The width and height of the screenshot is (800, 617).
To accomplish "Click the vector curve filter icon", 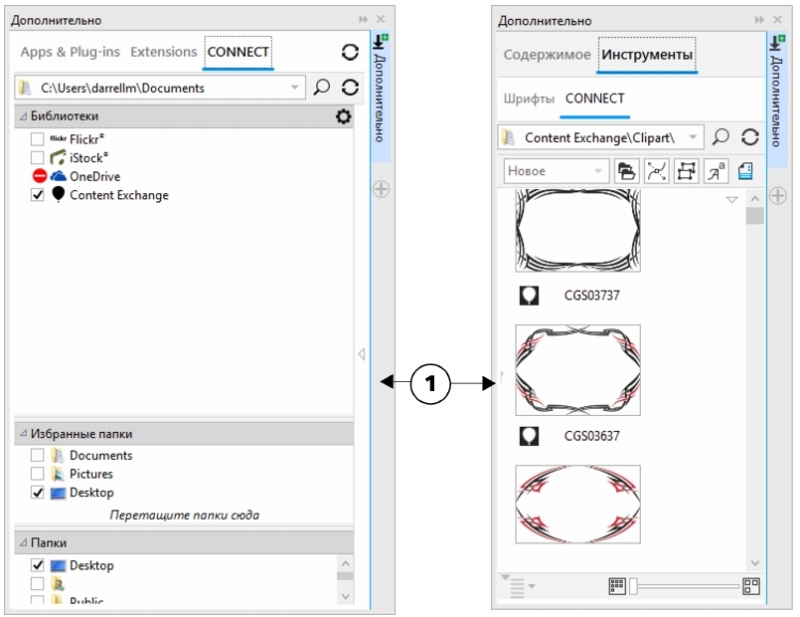I will click(656, 171).
